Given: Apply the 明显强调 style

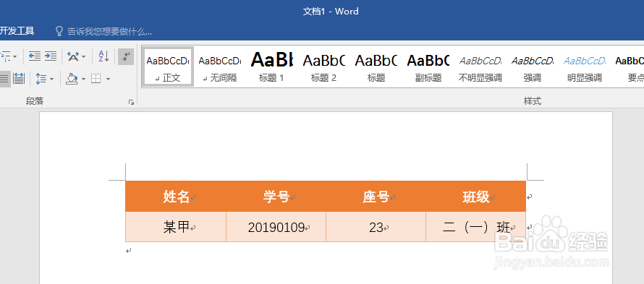Looking at the screenshot, I should [x=585, y=66].
